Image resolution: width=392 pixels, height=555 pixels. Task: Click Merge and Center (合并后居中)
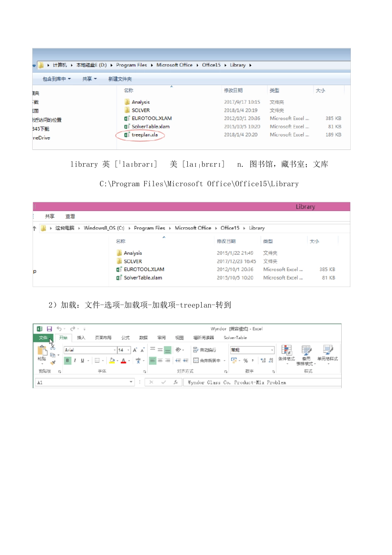[207, 361]
